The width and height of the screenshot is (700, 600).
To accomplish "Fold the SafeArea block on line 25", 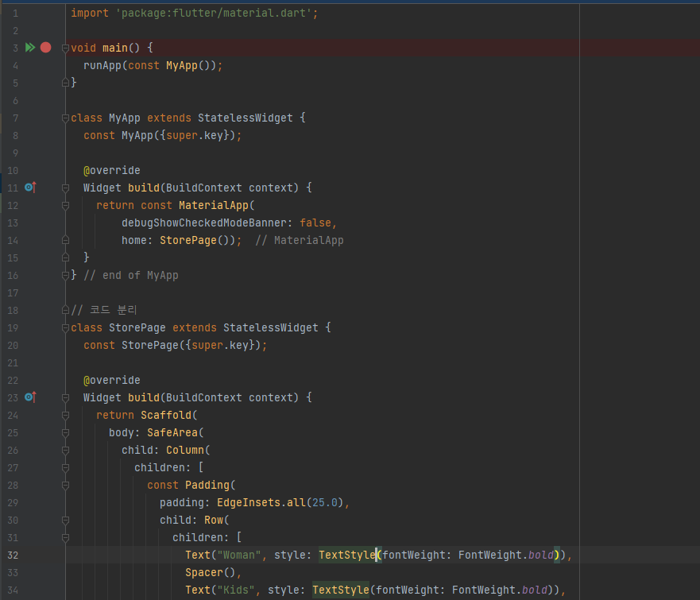I will pyautogui.click(x=65, y=432).
